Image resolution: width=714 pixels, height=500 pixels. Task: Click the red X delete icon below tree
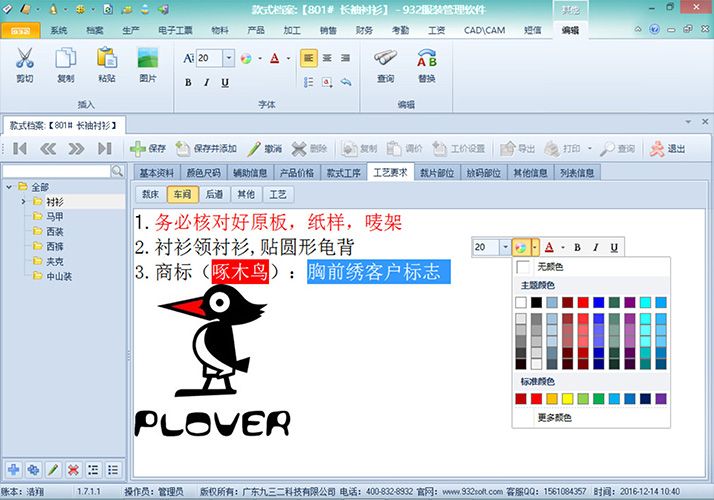73,469
